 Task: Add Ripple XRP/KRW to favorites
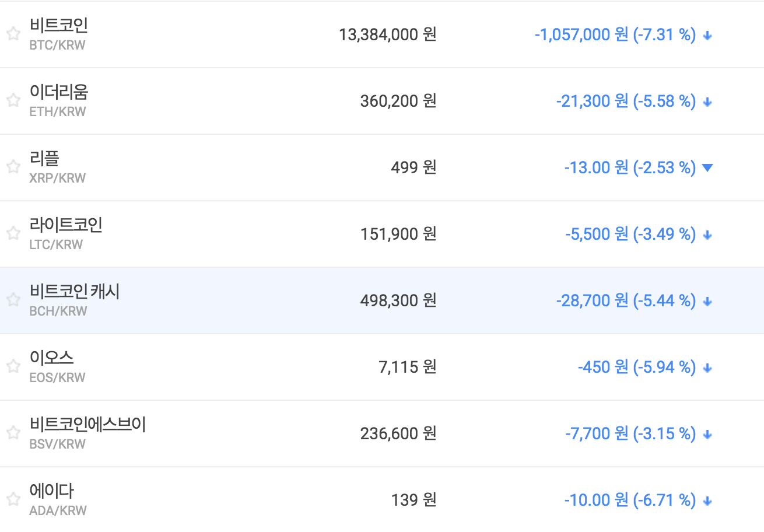coord(13,167)
